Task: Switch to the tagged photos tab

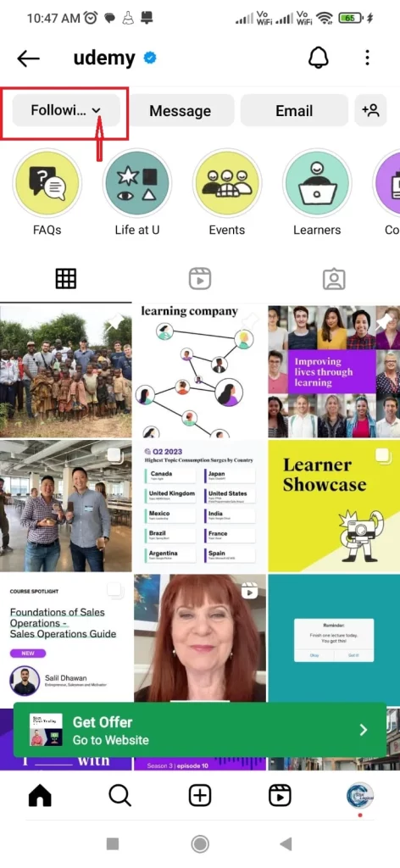Action: coord(334,279)
